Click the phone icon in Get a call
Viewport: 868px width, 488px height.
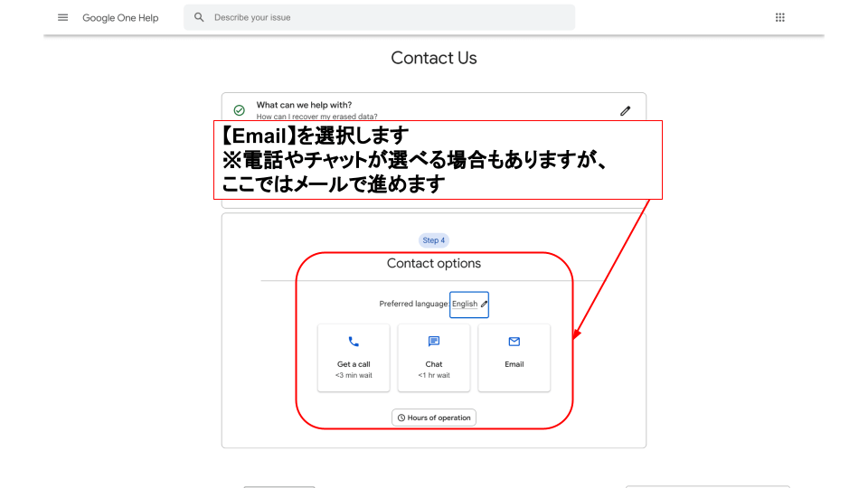click(x=354, y=342)
